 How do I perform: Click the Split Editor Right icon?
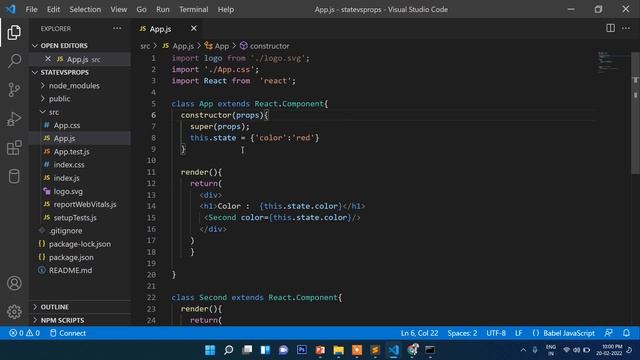tap(610, 28)
